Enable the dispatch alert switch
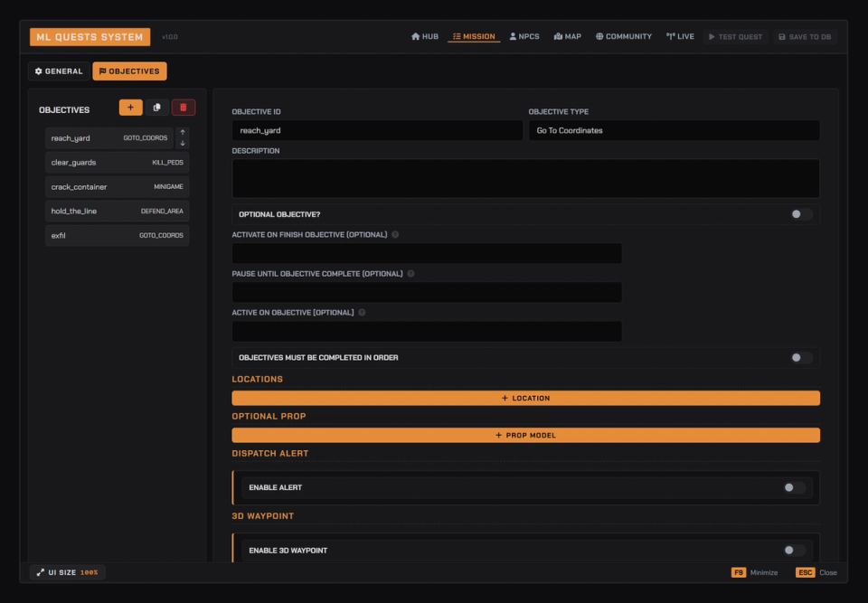This screenshot has width=868, height=603. point(794,488)
